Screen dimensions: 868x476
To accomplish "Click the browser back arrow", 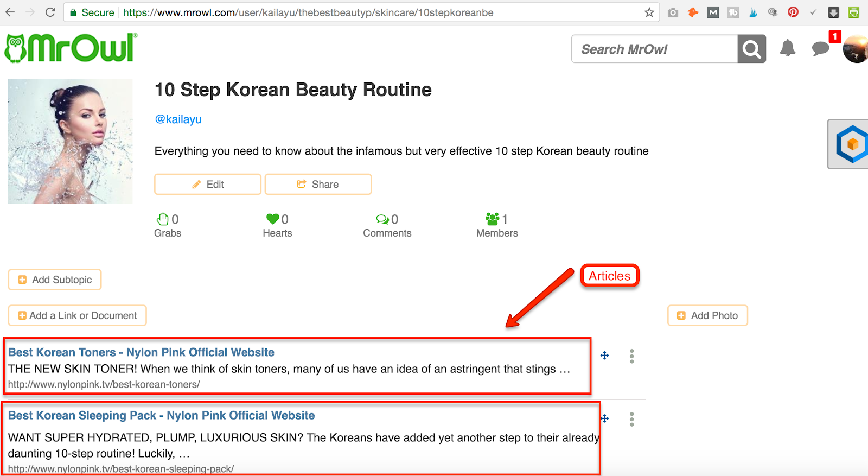I will [10, 12].
